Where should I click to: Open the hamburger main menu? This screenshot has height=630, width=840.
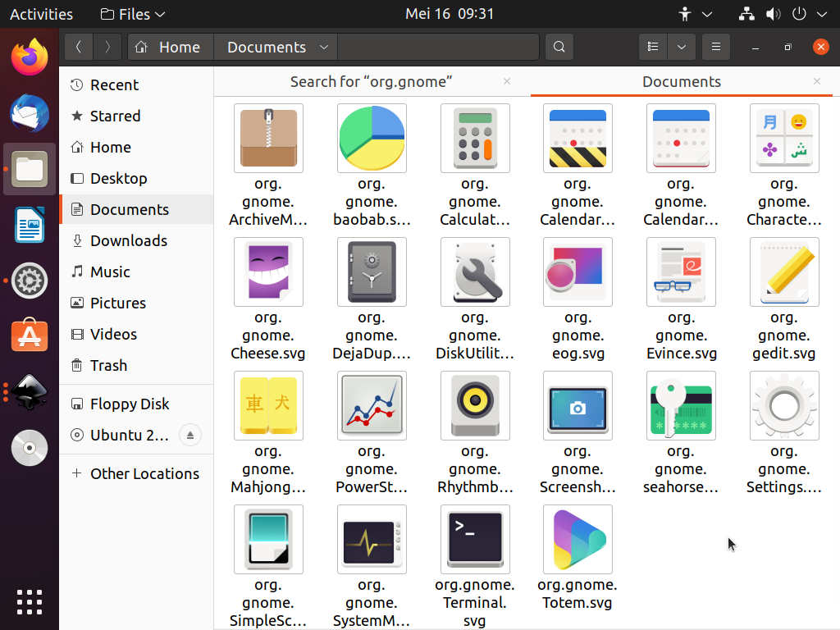click(x=715, y=47)
